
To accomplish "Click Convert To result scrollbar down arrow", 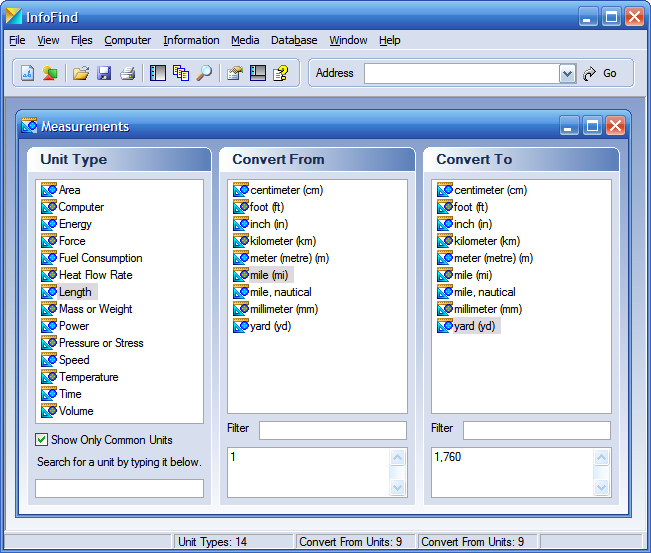I will [601, 487].
